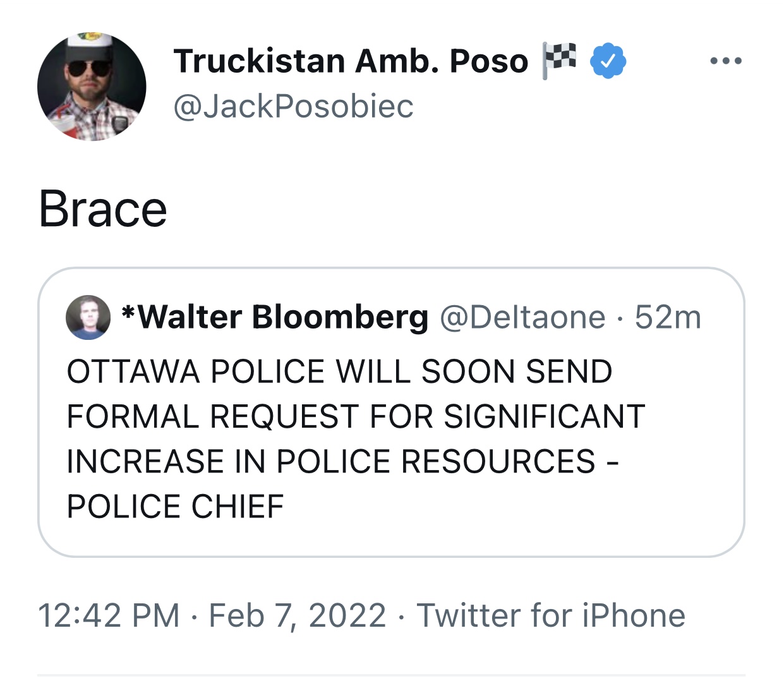
Task: Click the blue verified checkmark badge
Action: pos(608,61)
